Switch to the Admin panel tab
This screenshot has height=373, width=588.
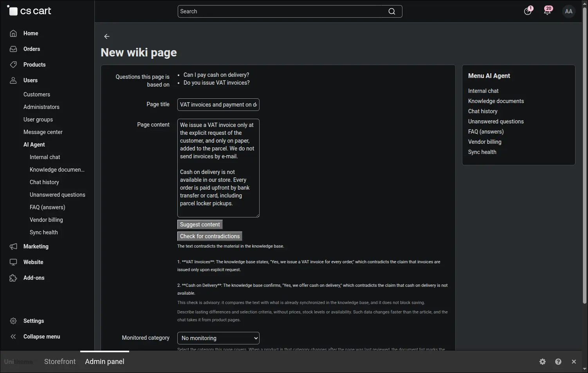pos(105,362)
